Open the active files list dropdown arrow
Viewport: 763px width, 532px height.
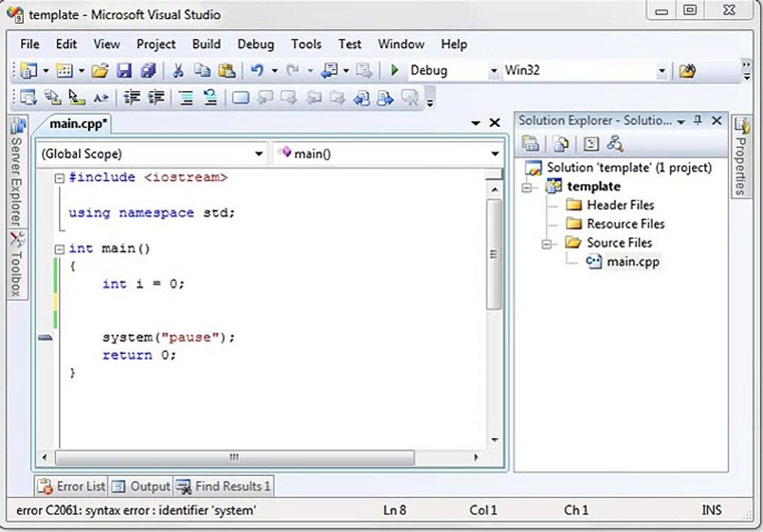tap(476, 123)
